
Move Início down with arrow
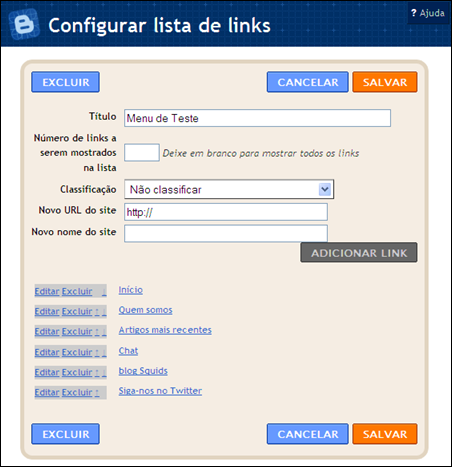click(x=104, y=292)
